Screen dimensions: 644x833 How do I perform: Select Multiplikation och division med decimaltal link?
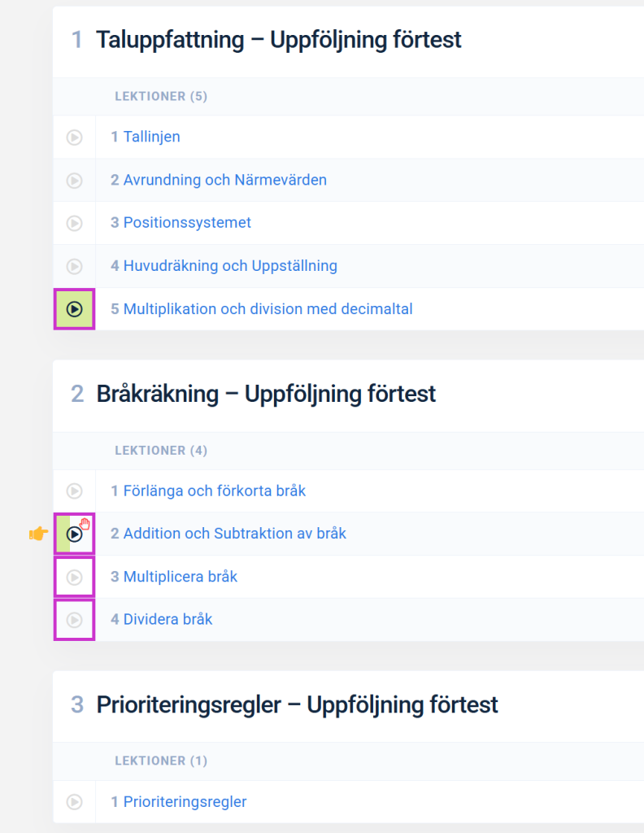tap(268, 309)
